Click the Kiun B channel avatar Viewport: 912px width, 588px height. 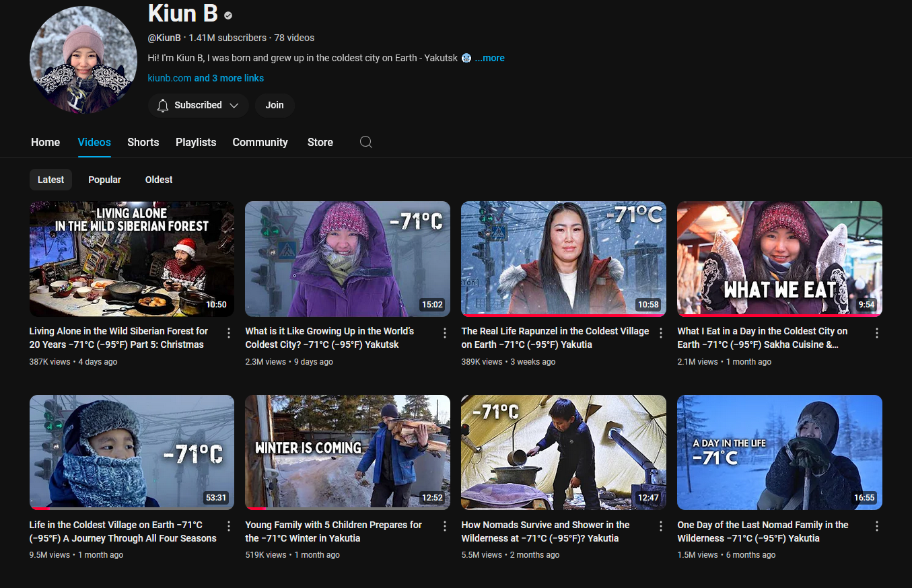pos(83,60)
